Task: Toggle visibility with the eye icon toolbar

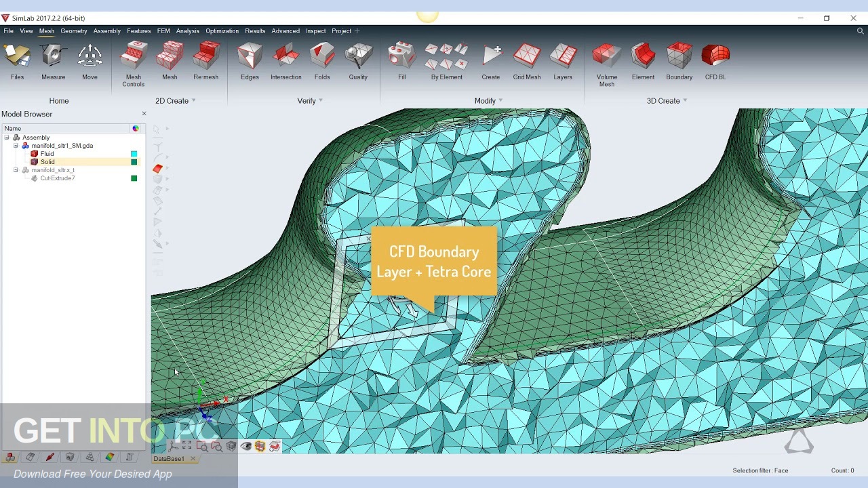Action: coord(246,446)
